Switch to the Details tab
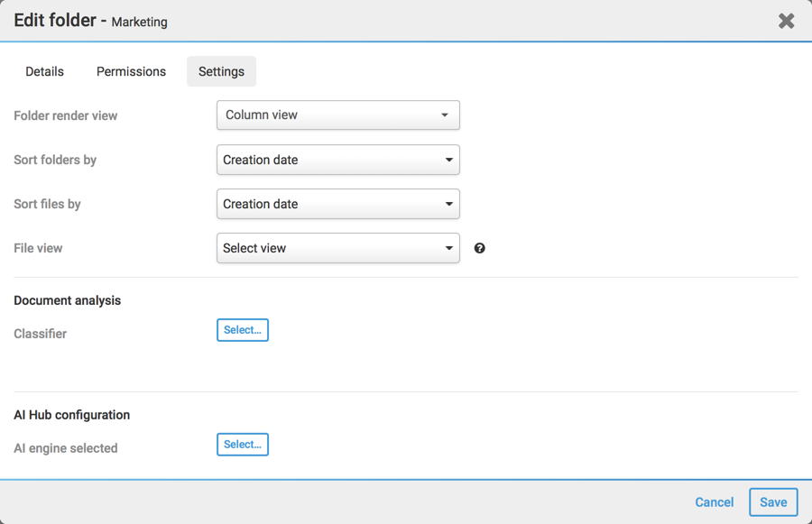 [44, 71]
